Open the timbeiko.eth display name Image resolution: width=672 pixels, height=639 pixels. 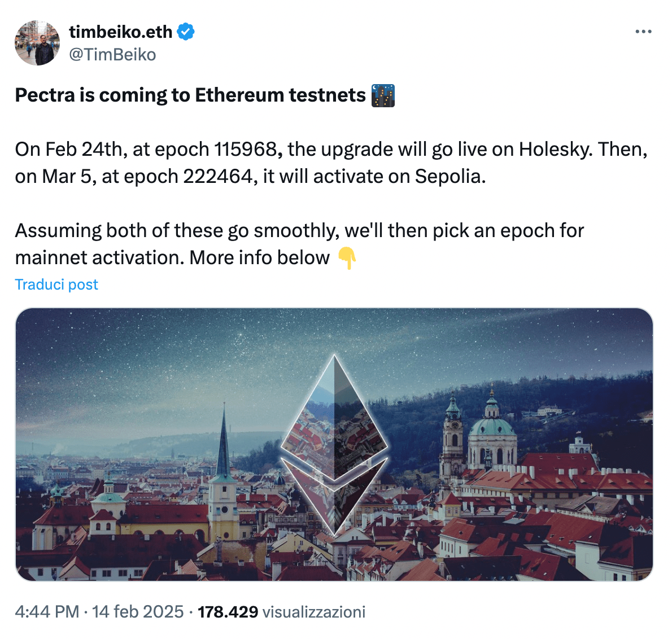tap(120, 32)
